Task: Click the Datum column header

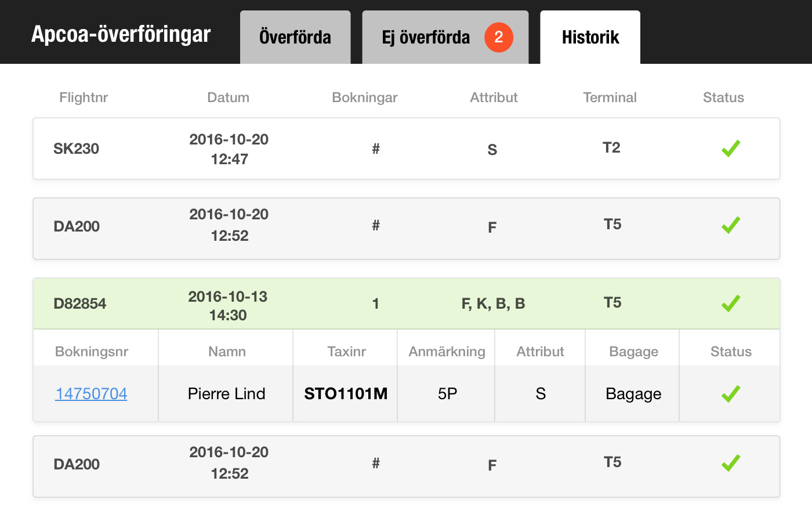Action: point(229,97)
